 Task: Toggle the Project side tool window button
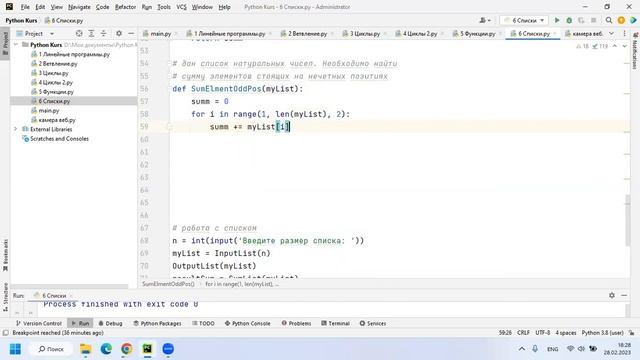(5, 43)
